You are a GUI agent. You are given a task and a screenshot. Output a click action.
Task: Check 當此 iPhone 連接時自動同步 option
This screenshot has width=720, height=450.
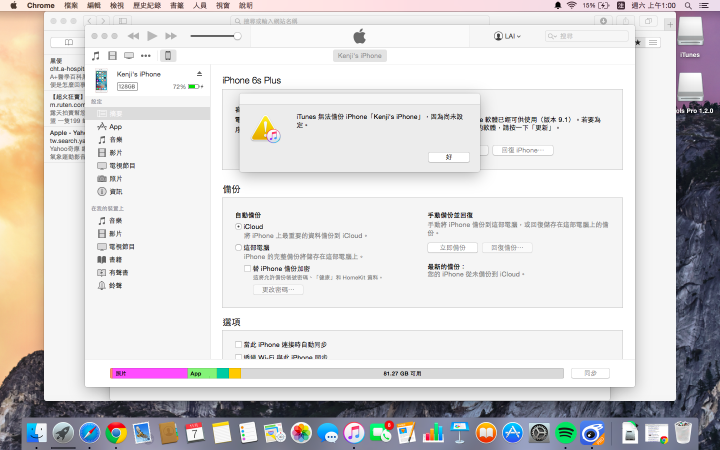click(x=238, y=344)
